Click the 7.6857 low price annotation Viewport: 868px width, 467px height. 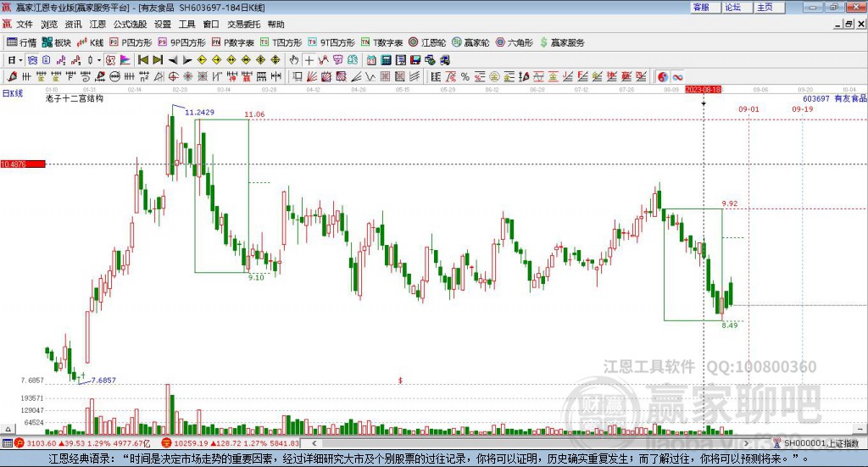pos(103,381)
